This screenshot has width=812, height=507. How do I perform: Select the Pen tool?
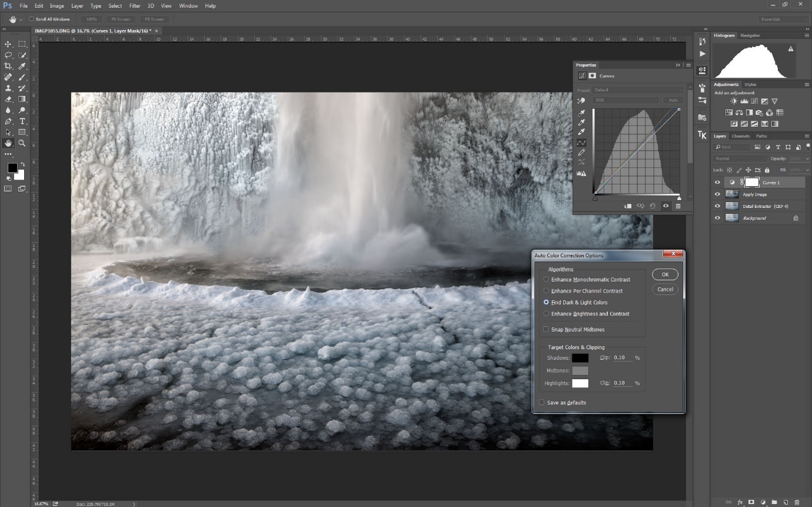coord(8,121)
